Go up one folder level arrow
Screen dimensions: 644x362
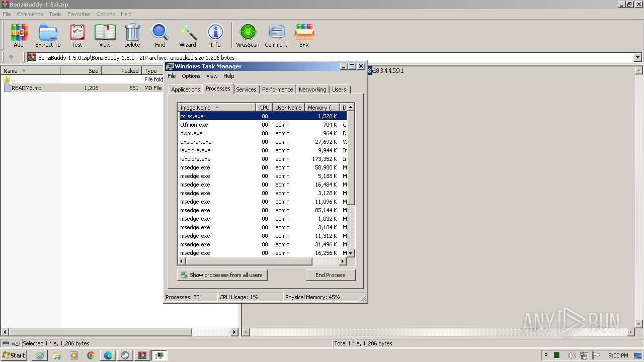point(11,57)
